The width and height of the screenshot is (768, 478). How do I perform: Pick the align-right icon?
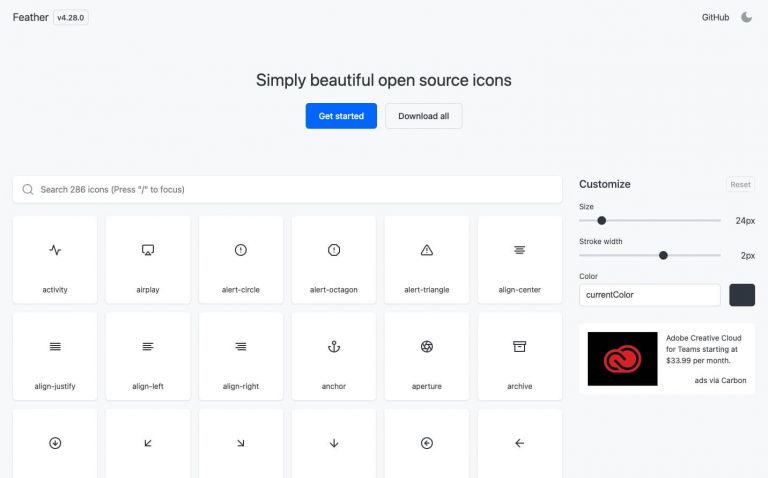[x=241, y=355]
